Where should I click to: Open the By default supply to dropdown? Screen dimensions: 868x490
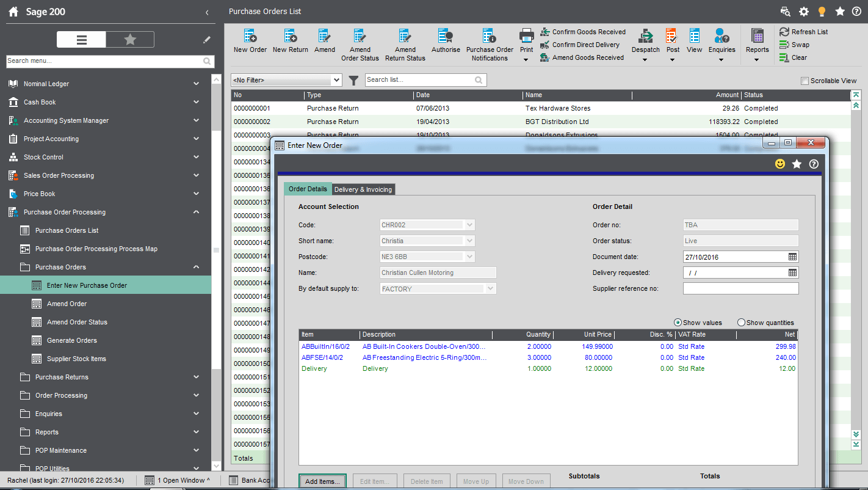(x=491, y=288)
